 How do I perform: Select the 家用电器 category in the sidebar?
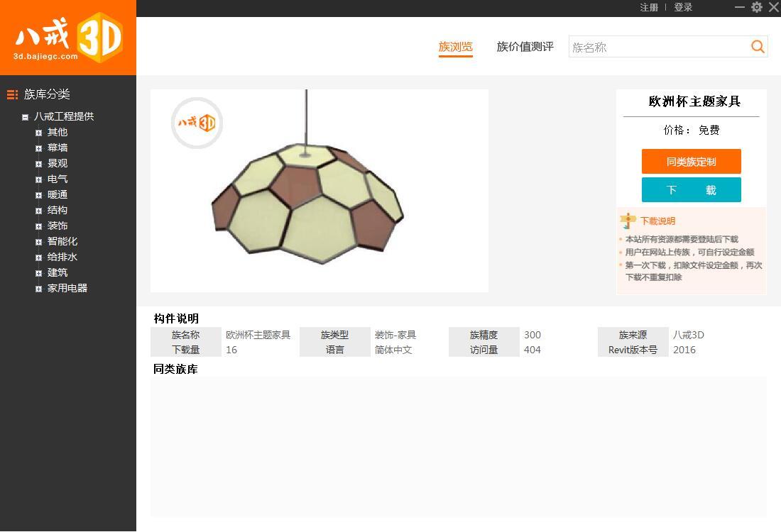click(x=67, y=288)
